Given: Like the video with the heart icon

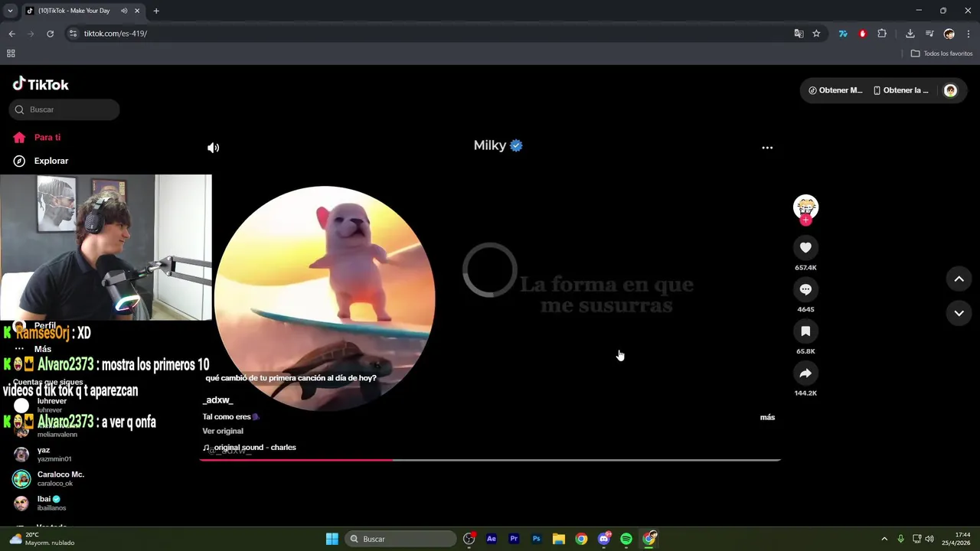Looking at the screenshot, I should 805,247.
